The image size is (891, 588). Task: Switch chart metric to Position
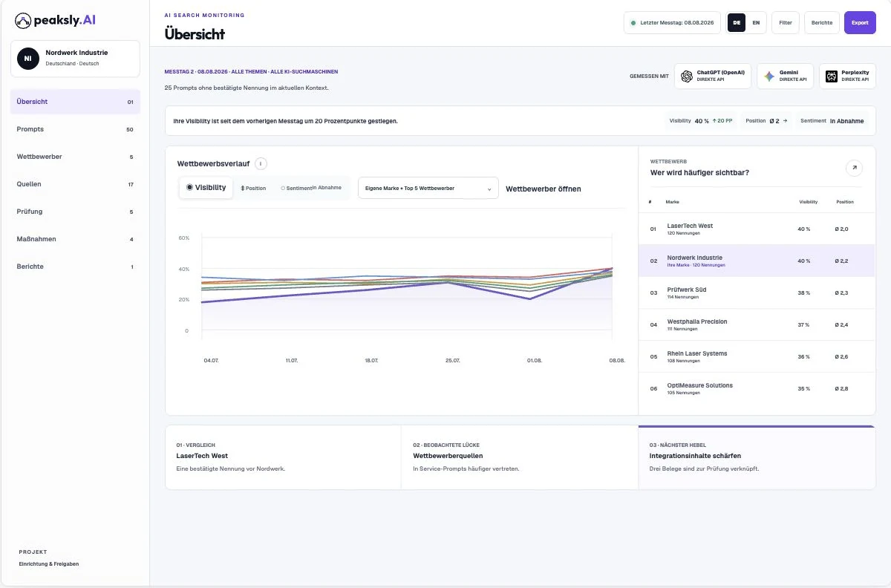[x=253, y=188]
